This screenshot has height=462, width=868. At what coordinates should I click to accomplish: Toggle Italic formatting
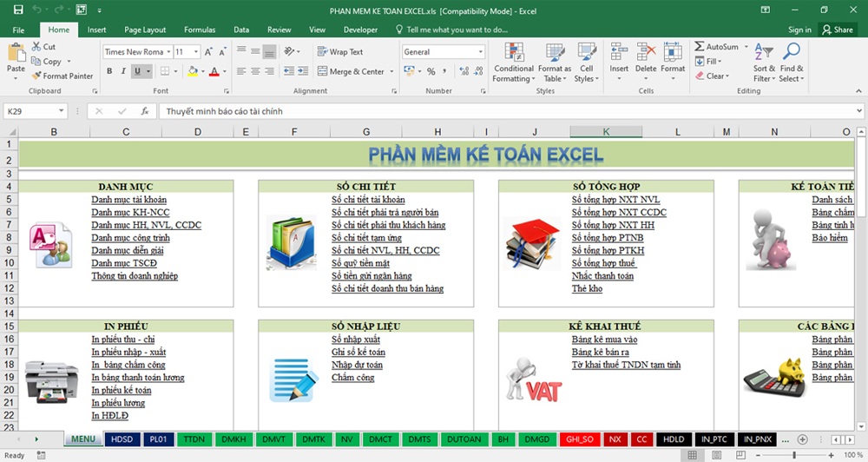122,72
